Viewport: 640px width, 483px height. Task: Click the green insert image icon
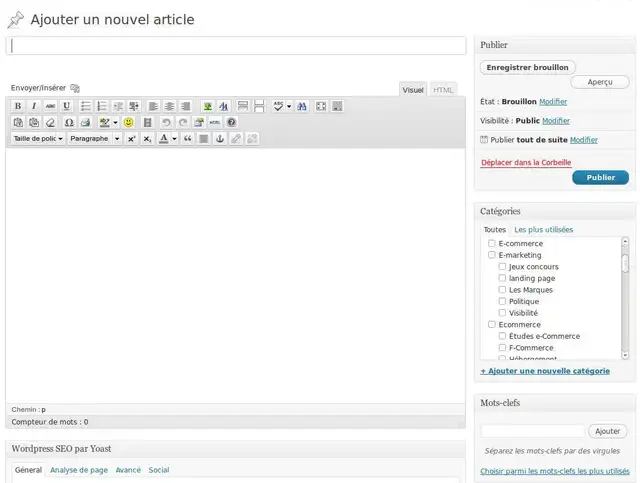coord(208,107)
